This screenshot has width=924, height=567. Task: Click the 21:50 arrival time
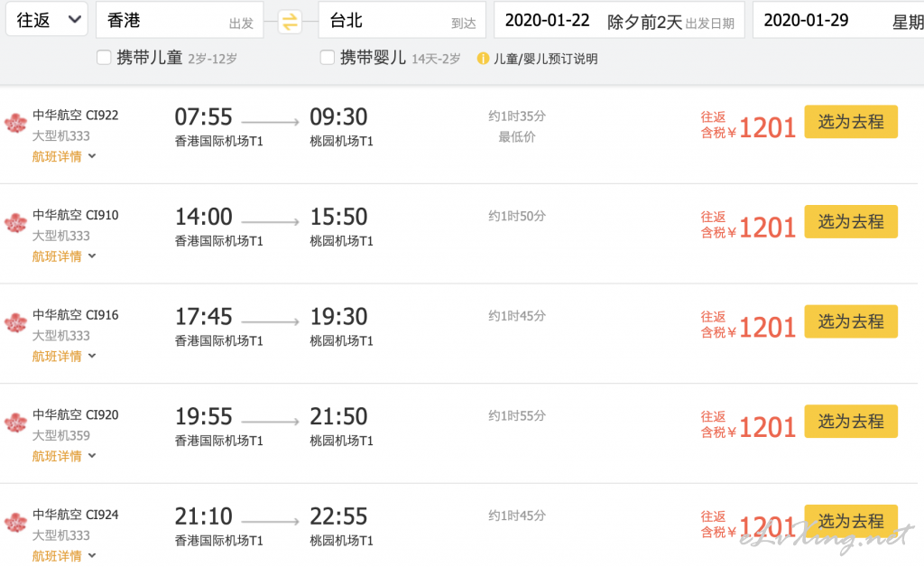point(339,417)
